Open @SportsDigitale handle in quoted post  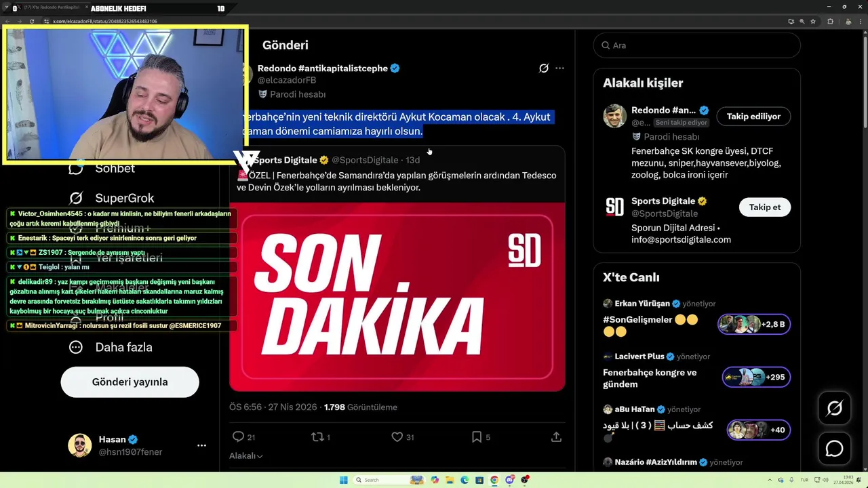365,160
